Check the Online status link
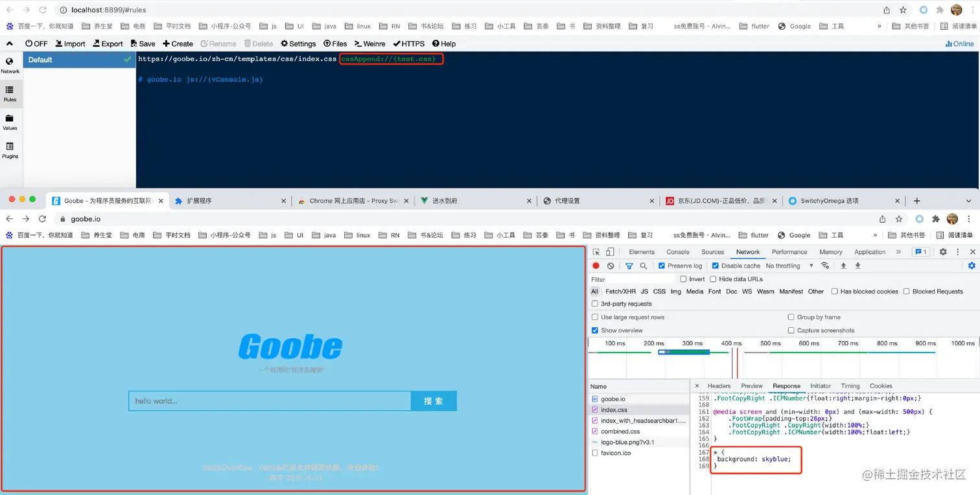Screen dimensions: 980x495 (x=959, y=43)
